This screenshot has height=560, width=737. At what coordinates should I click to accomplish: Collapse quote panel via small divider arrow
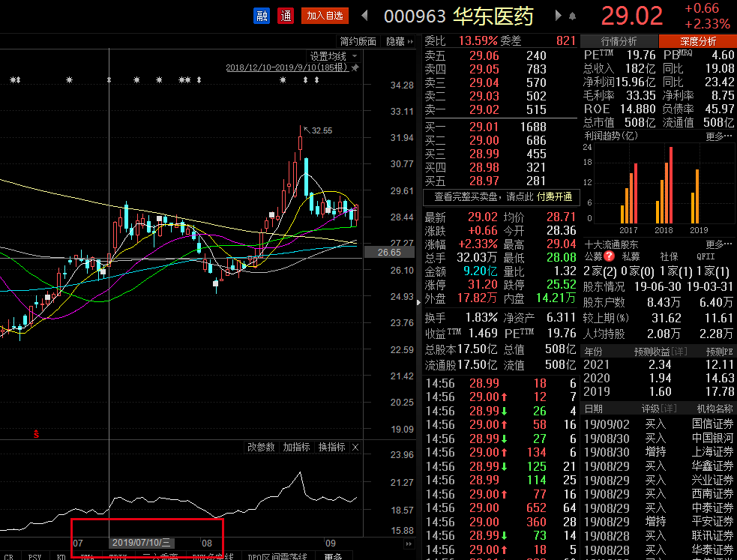click(419, 303)
